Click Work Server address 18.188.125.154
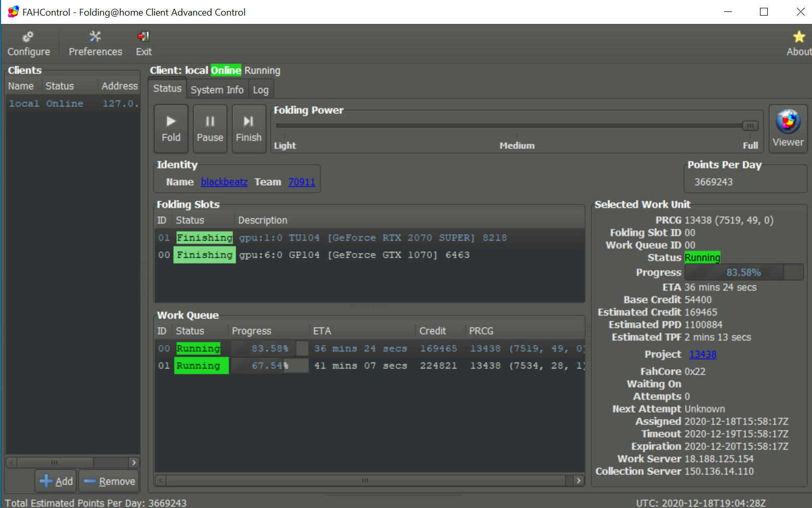812x508 pixels. 719,459
